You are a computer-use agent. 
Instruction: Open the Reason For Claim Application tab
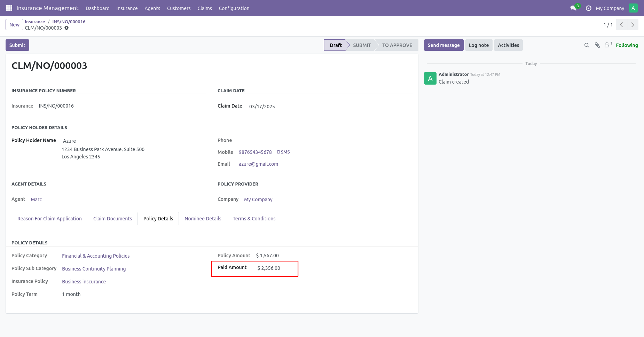(49, 219)
